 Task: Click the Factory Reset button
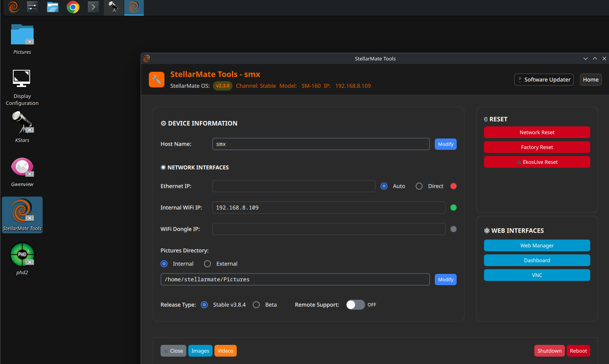pyautogui.click(x=537, y=147)
